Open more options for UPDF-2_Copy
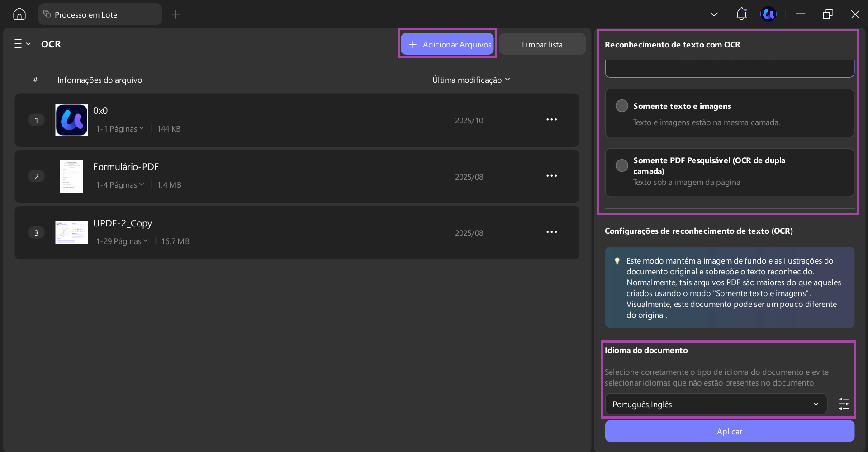Image resolution: width=868 pixels, height=452 pixels. [x=551, y=232]
